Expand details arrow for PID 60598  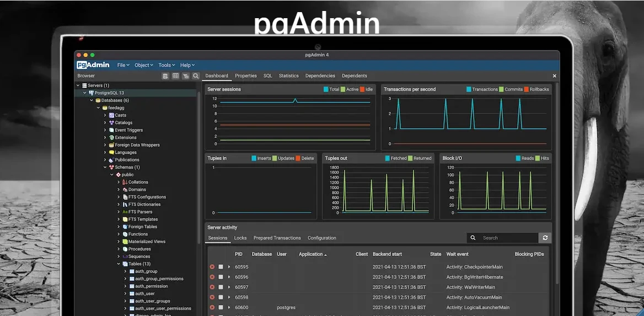(x=229, y=297)
